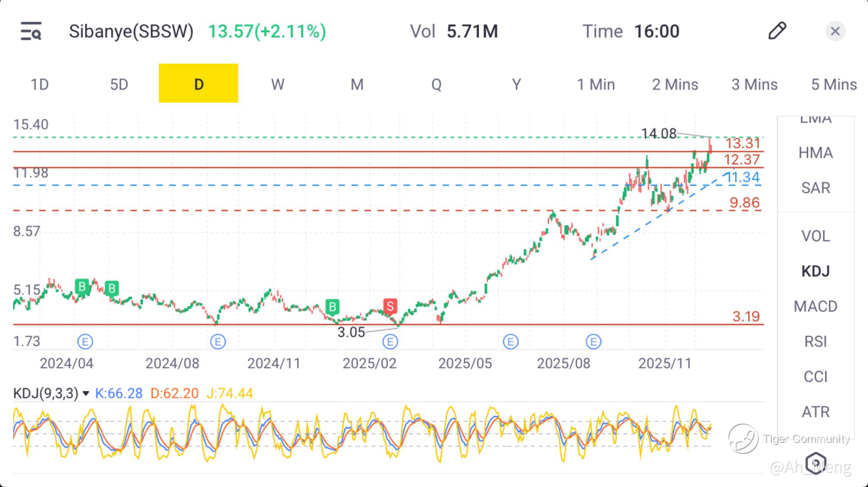Viewport: 868px width, 487px height.
Task: Close the chart with X button
Action: coord(835,31)
